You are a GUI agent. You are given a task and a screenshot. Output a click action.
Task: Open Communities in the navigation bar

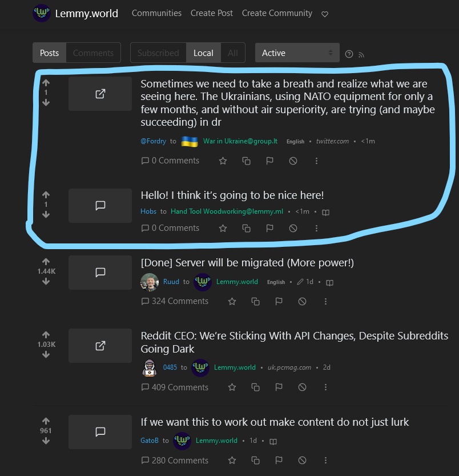click(x=156, y=13)
